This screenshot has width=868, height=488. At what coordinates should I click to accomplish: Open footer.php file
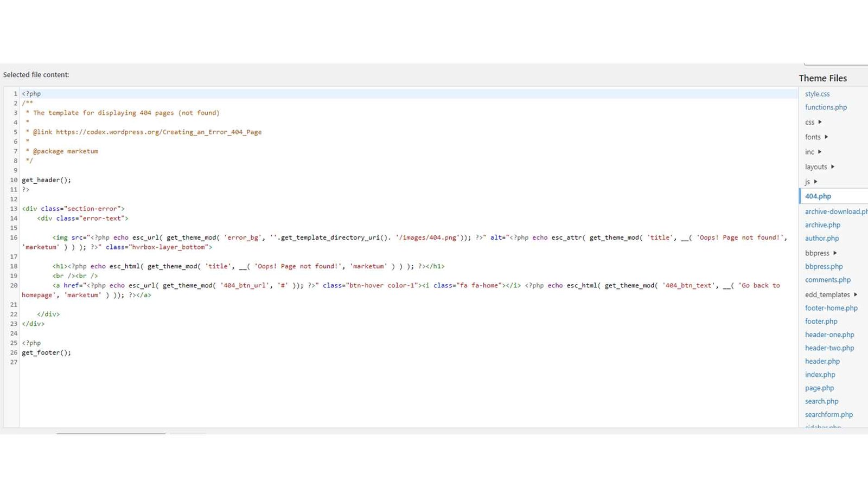pyautogui.click(x=821, y=322)
